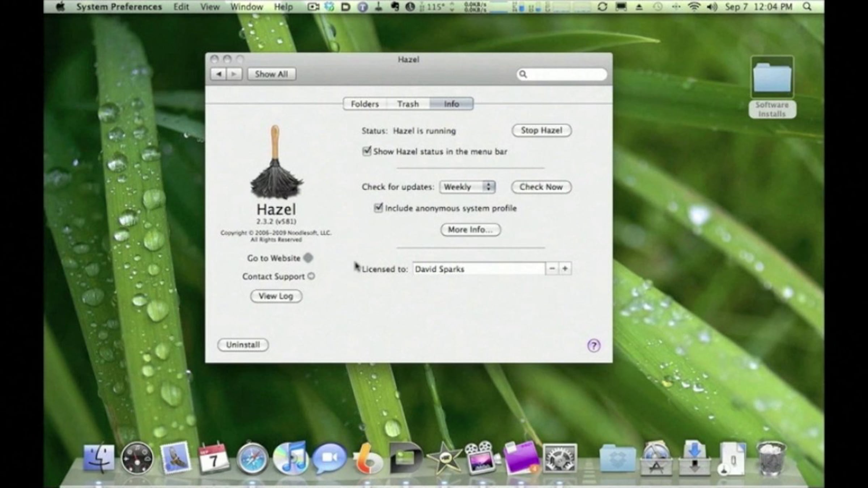This screenshot has width=868, height=488.
Task: Open iCal calendar in the Dock
Action: [x=213, y=458]
